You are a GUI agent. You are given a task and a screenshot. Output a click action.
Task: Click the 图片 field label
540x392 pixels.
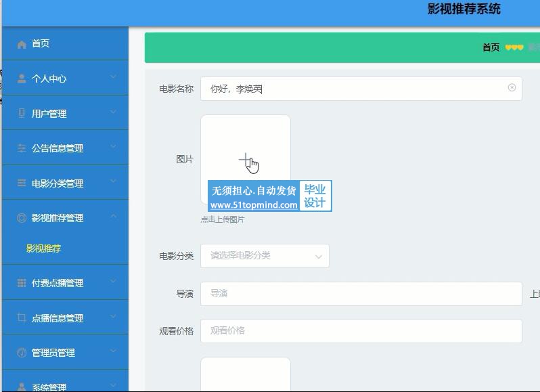click(x=185, y=159)
